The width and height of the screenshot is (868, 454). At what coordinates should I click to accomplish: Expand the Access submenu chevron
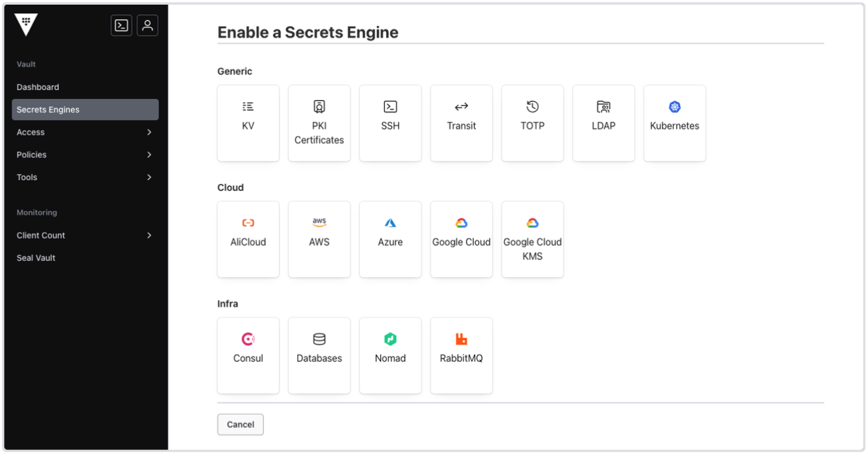[x=149, y=132]
